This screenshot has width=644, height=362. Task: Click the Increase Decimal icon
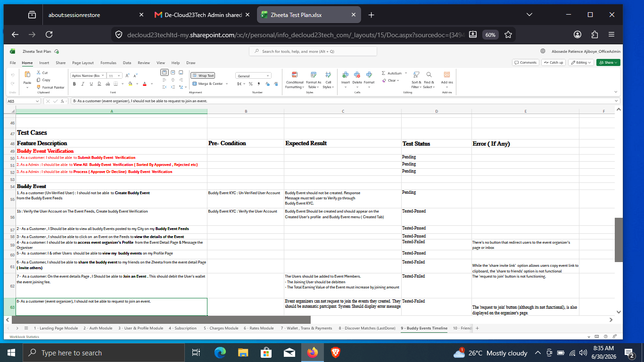[268, 84]
